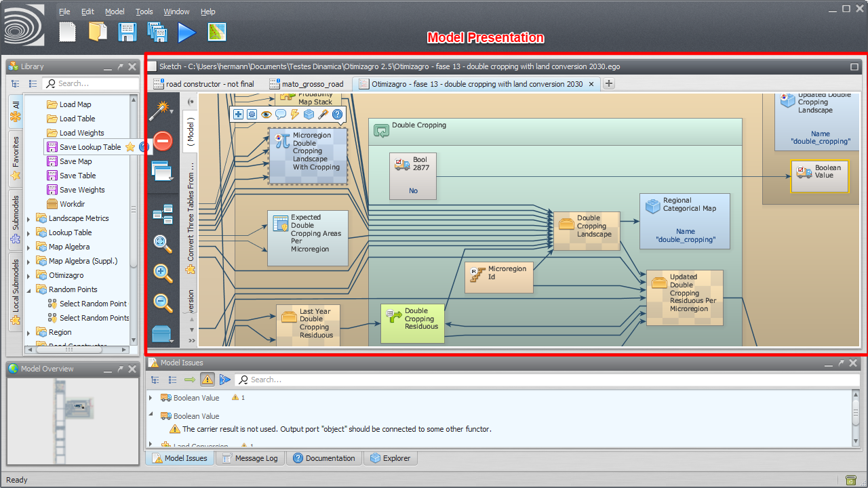The width and height of the screenshot is (868, 488).
Task: Toggle the eye icon on functor toolbar
Action: coord(266,115)
